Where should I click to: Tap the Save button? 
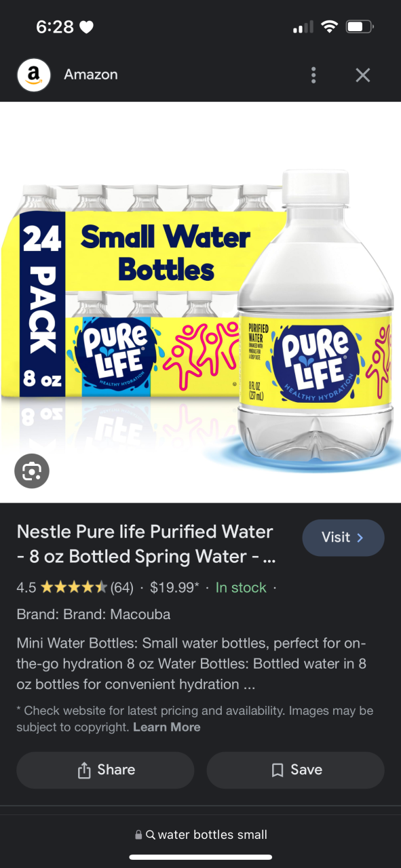pyautogui.click(x=295, y=770)
